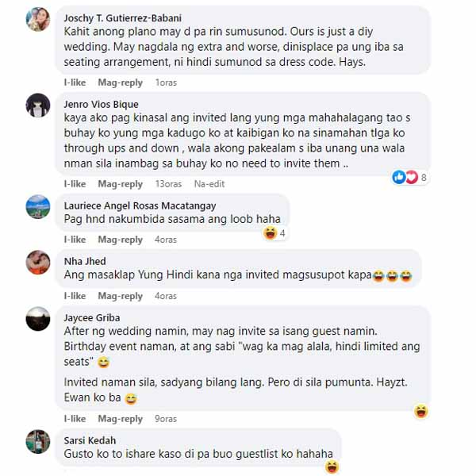Open Lauriece Angel Rosas Macatangay name link
Screen dimensions: 476x476
coord(140,205)
